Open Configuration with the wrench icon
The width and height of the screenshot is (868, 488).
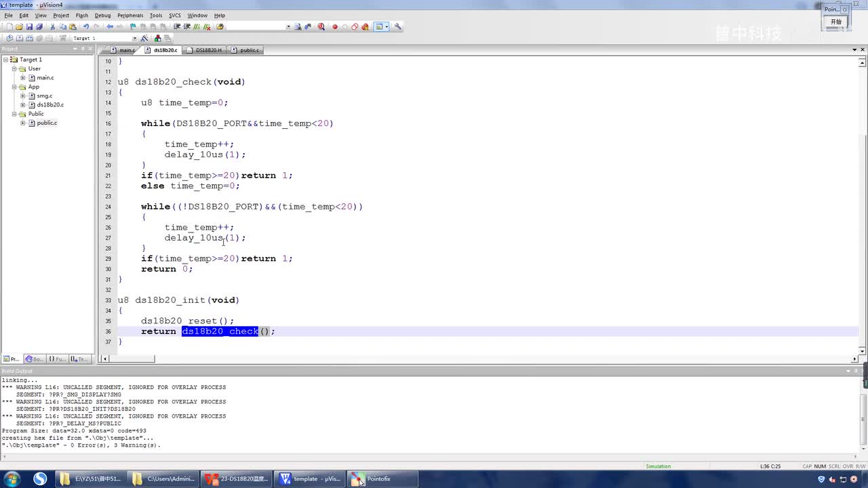coord(397,27)
